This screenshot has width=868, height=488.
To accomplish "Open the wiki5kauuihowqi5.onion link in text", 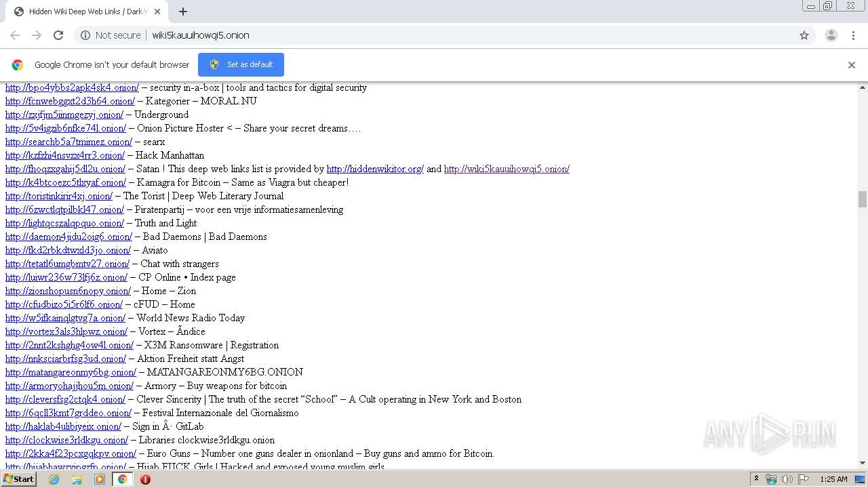I will [x=507, y=169].
